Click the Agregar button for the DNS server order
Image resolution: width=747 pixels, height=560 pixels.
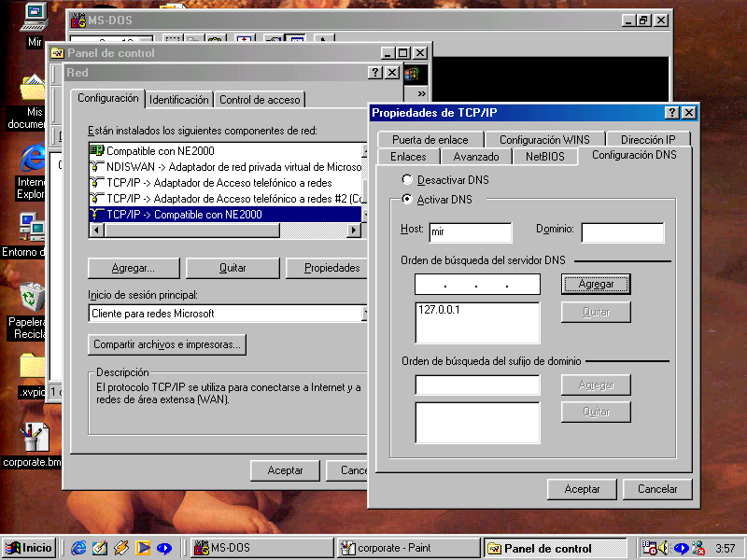click(x=596, y=284)
